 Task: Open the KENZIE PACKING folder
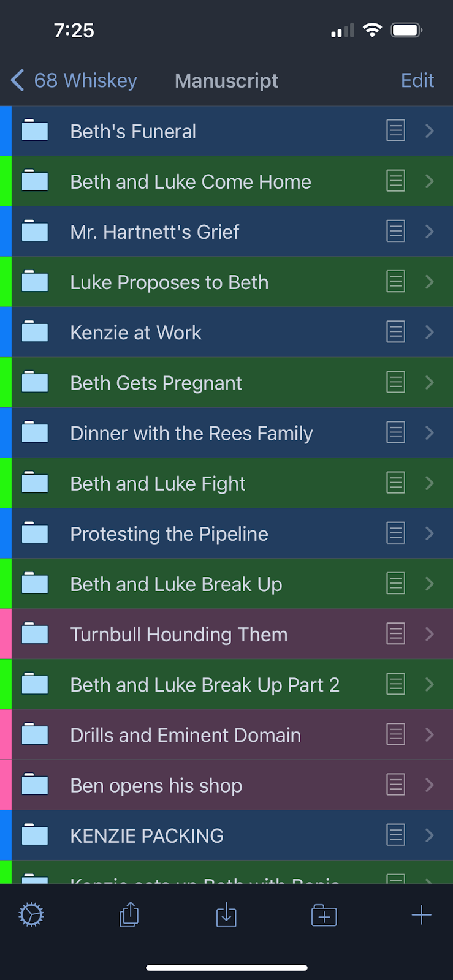147,835
